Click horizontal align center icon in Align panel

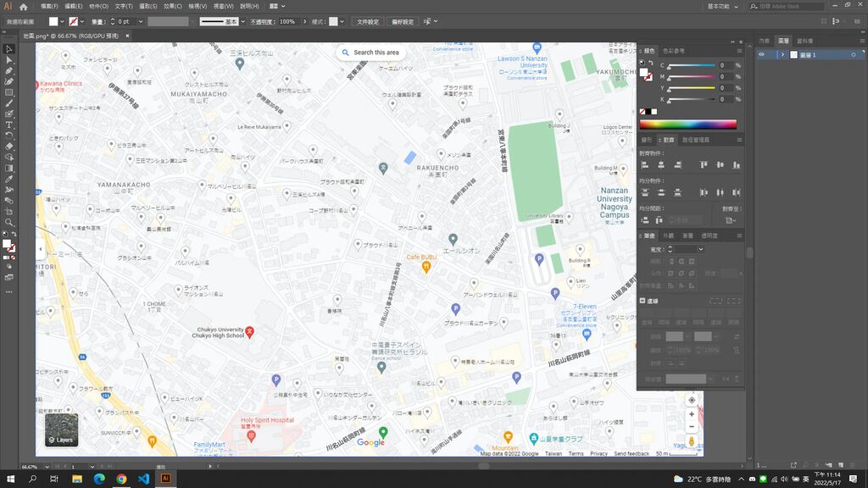[661, 165]
